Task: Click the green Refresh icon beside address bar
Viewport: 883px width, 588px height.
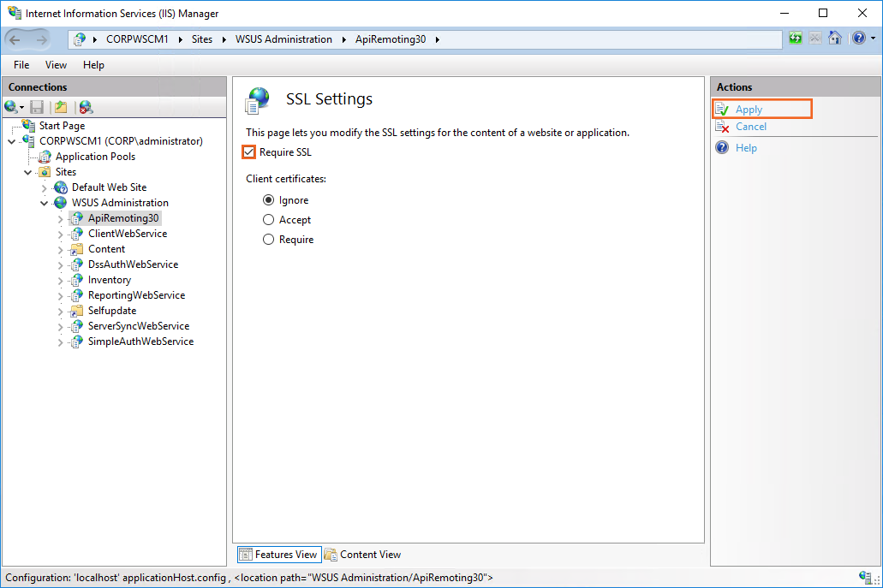Action: coord(796,39)
